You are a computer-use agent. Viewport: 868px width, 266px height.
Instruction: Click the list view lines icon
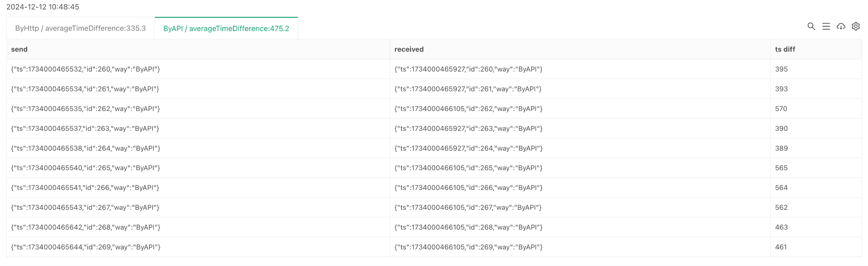[826, 27]
